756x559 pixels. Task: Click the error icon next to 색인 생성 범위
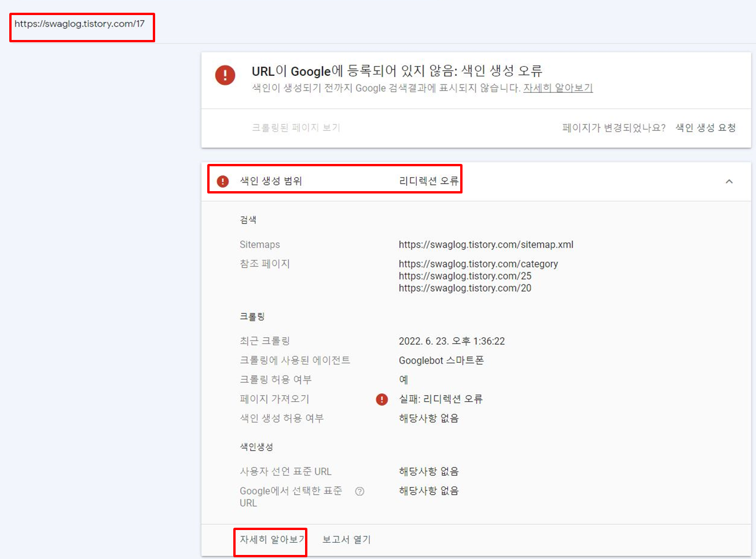point(223,181)
